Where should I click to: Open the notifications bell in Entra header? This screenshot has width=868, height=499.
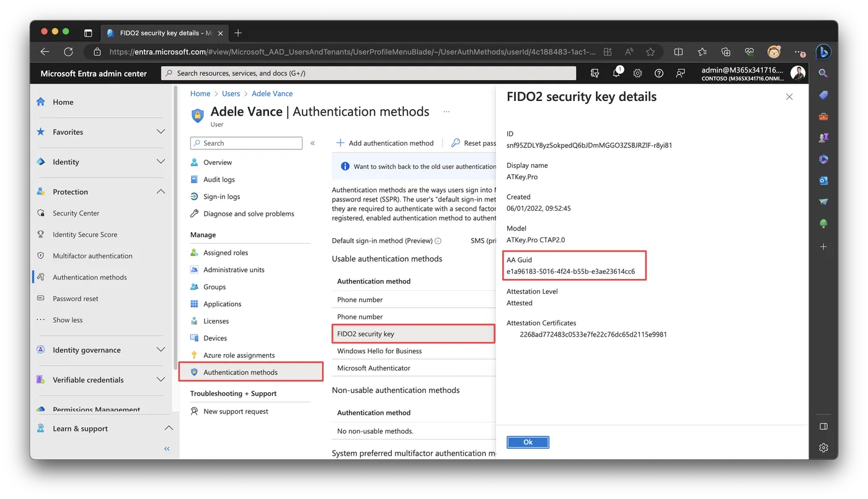point(616,73)
